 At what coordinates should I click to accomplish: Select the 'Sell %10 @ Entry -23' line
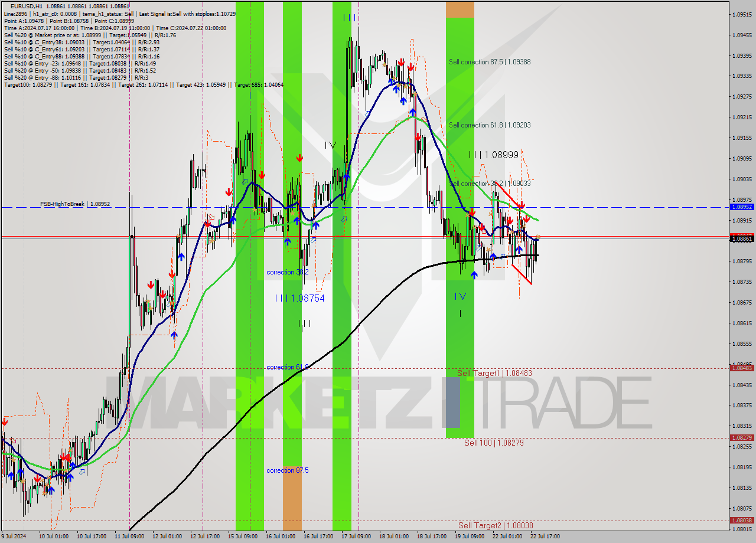coord(80,64)
